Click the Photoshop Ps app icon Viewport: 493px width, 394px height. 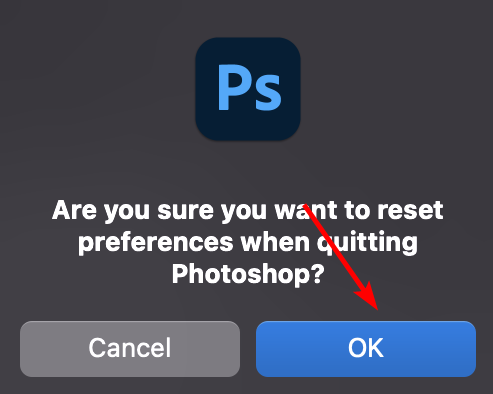point(248,89)
